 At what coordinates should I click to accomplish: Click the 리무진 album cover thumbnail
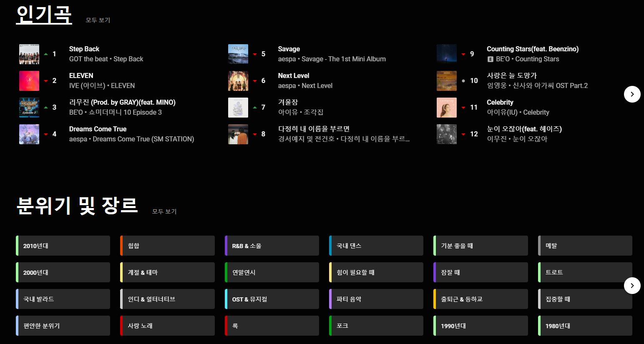coord(29,108)
